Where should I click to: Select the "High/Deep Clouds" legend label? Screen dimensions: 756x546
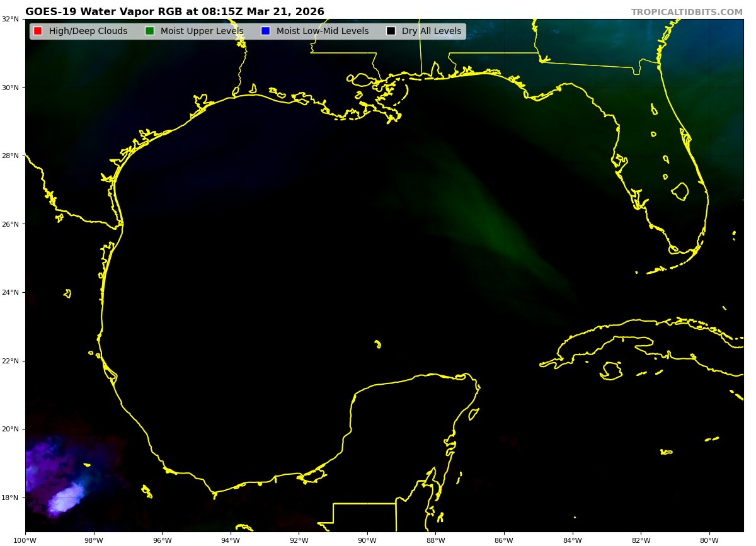pyautogui.click(x=88, y=31)
